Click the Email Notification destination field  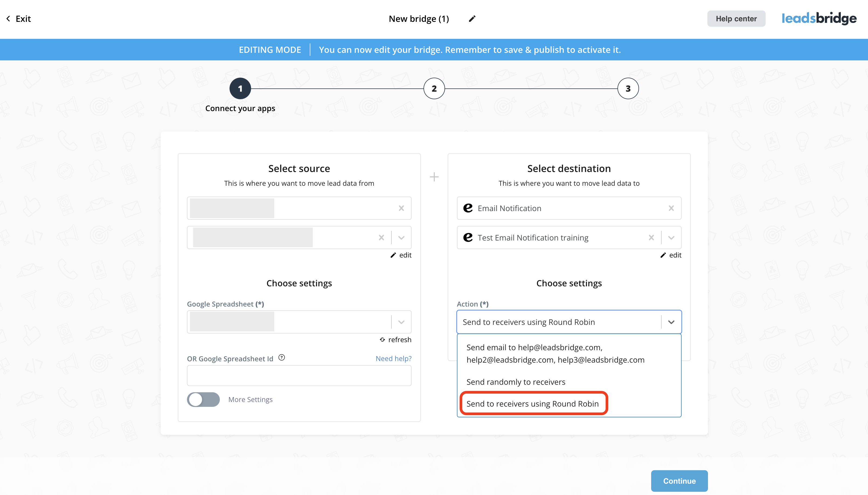[x=569, y=208]
